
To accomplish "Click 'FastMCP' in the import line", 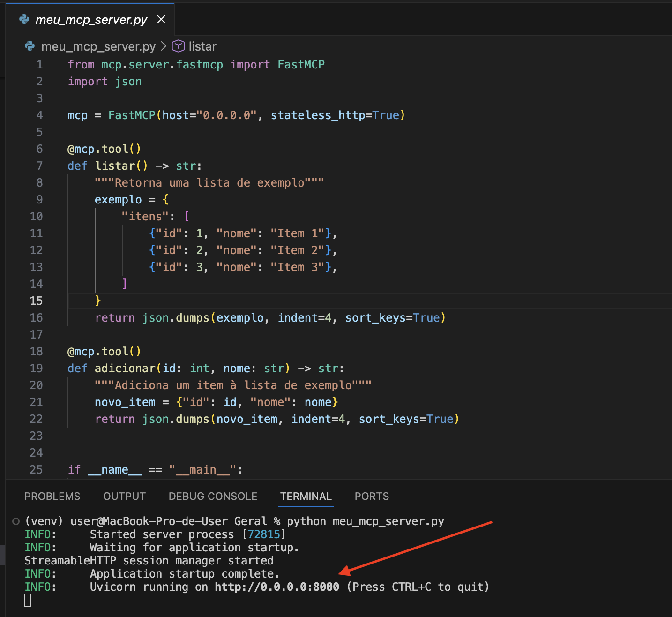I will pyautogui.click(x=301, y=65).
